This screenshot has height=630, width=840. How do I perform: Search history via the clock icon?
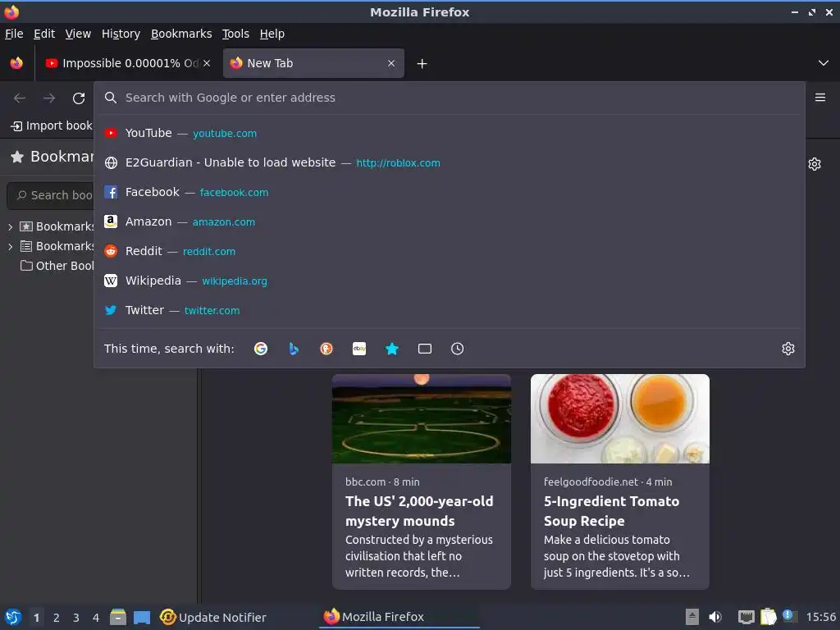pos(458,349)
